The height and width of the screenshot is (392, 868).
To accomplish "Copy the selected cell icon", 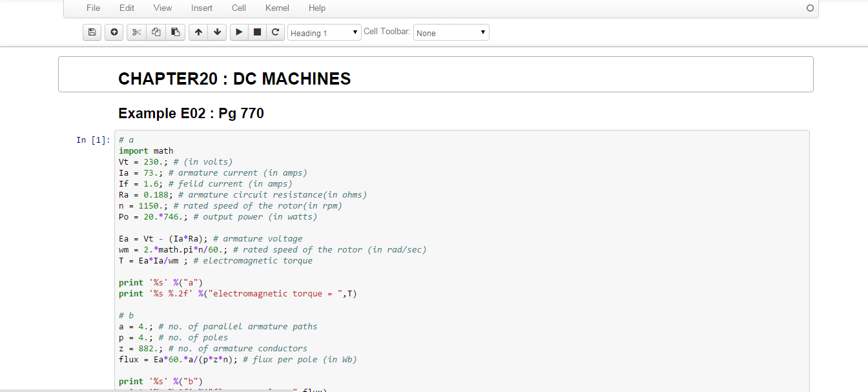I will (156, 32).
